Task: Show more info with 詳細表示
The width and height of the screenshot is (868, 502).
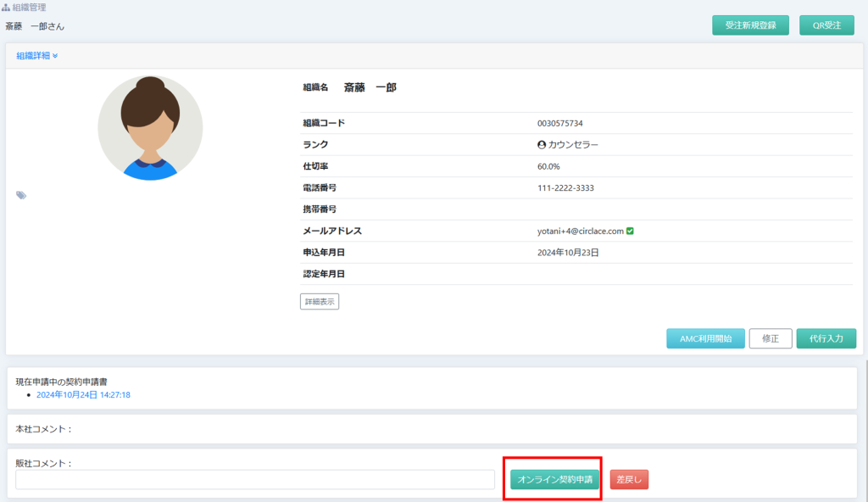Action: click(320, 301)
